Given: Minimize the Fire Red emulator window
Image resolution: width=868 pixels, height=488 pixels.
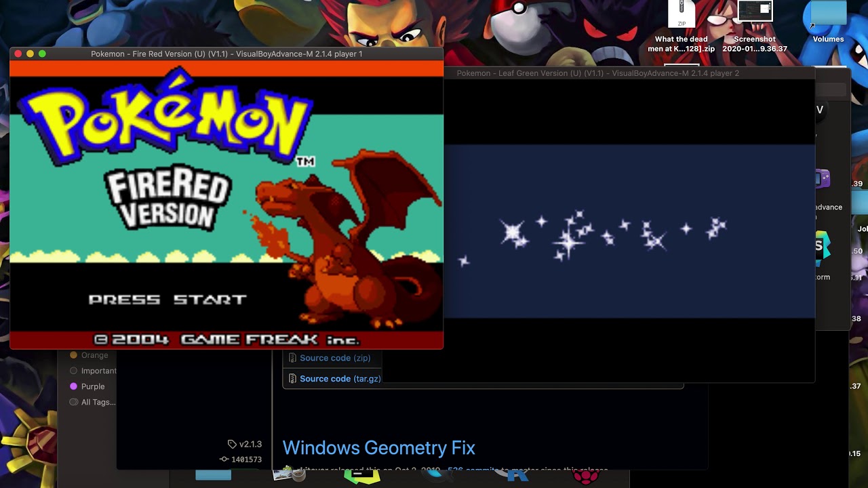Looking at the screenshot, I should point(30,54).
